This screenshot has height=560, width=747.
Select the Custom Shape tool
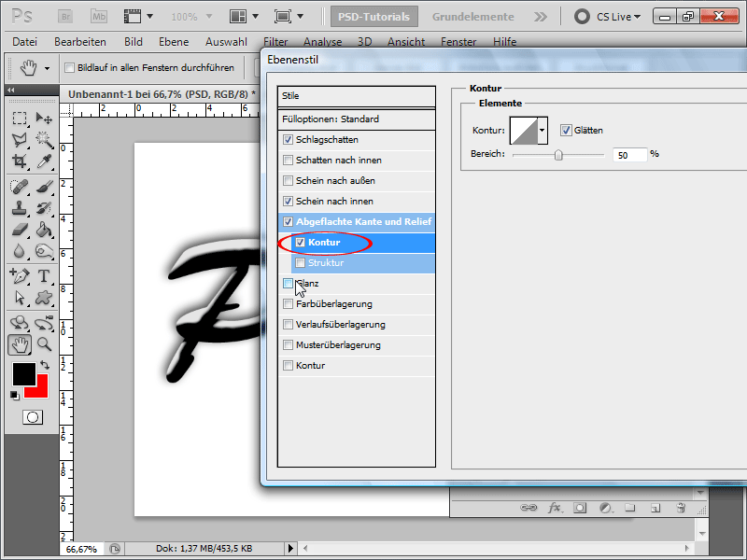44,298
